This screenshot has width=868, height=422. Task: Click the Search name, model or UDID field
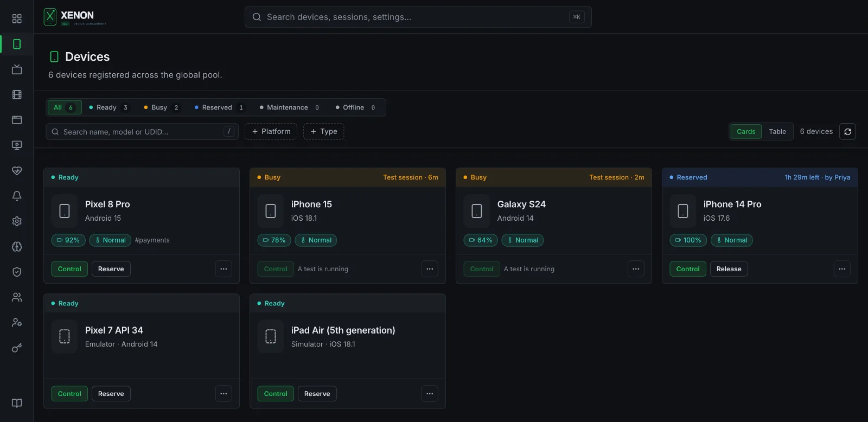(142, 132)
